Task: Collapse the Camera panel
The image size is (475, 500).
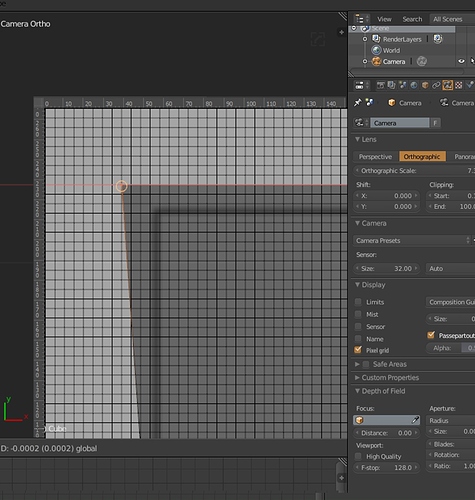Action: [x=358, y=223]
